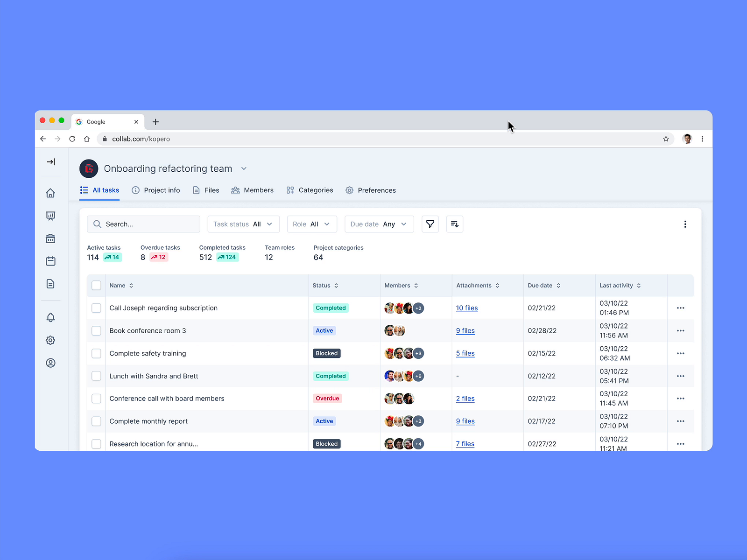Open the '10 files' attachments link
The image size is (747, 560).
[466, 308]
